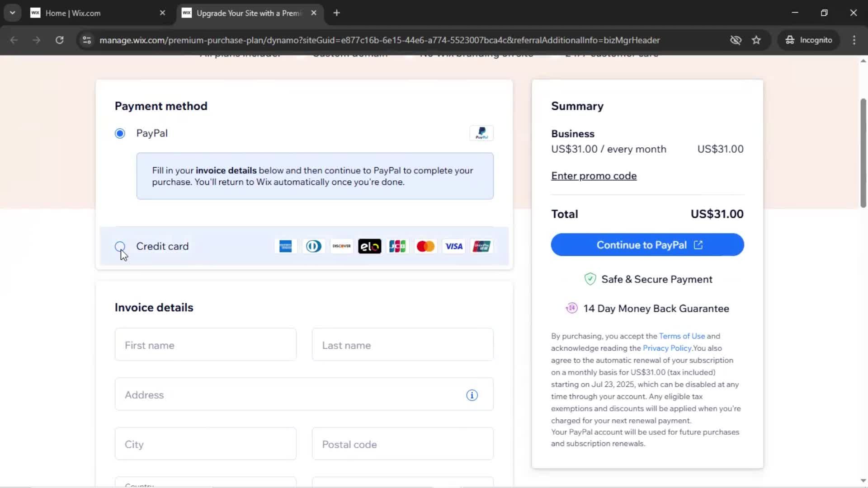Go forward to the next page
The image size is (868, 488).
(37, 40)
